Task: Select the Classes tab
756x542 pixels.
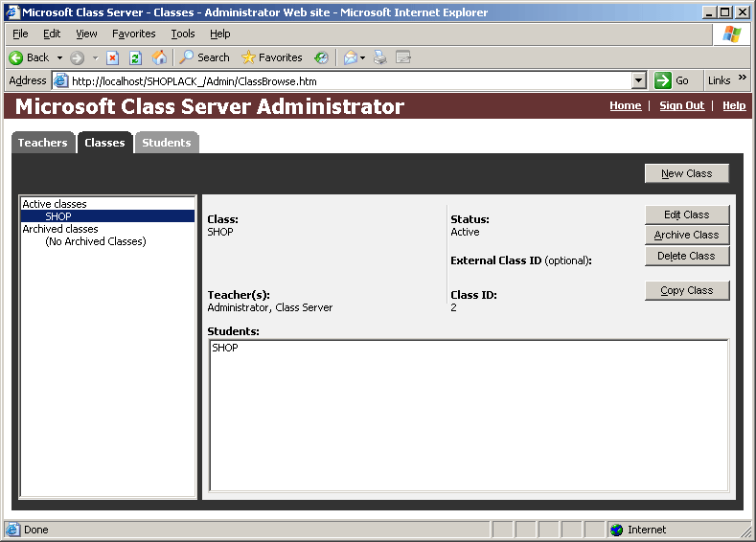Action: [x=104, y=143]
